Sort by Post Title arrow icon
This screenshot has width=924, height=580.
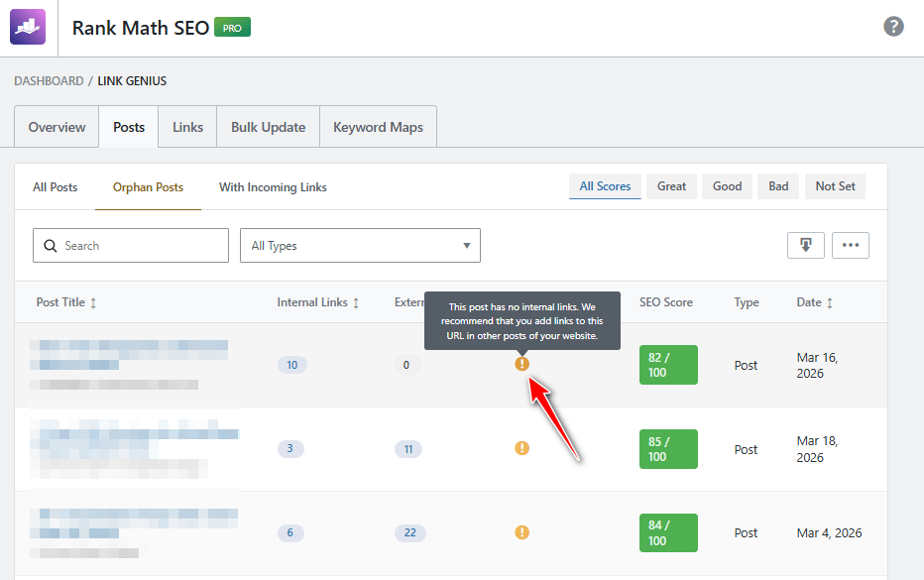point(93,303)
